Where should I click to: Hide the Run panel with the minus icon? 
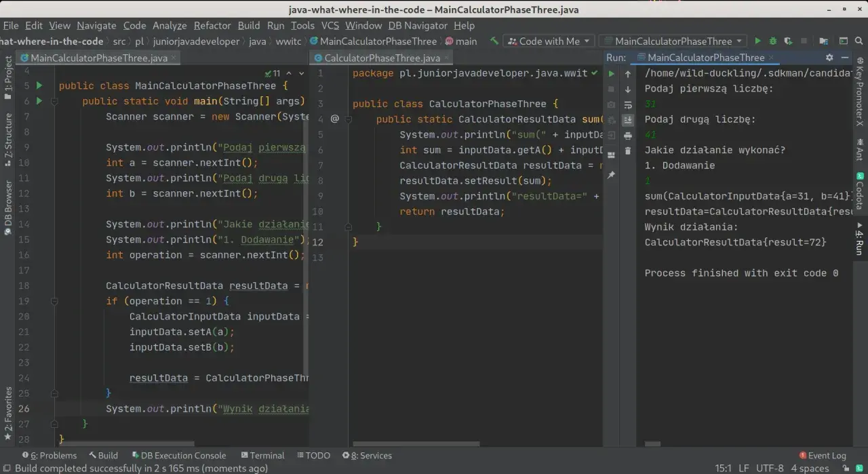point(845,58)
